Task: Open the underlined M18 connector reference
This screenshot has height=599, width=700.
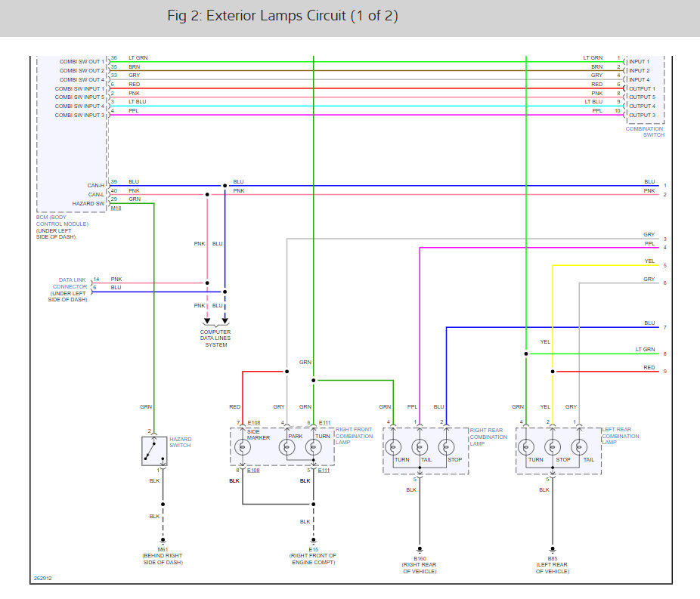Action: point(116,208)
